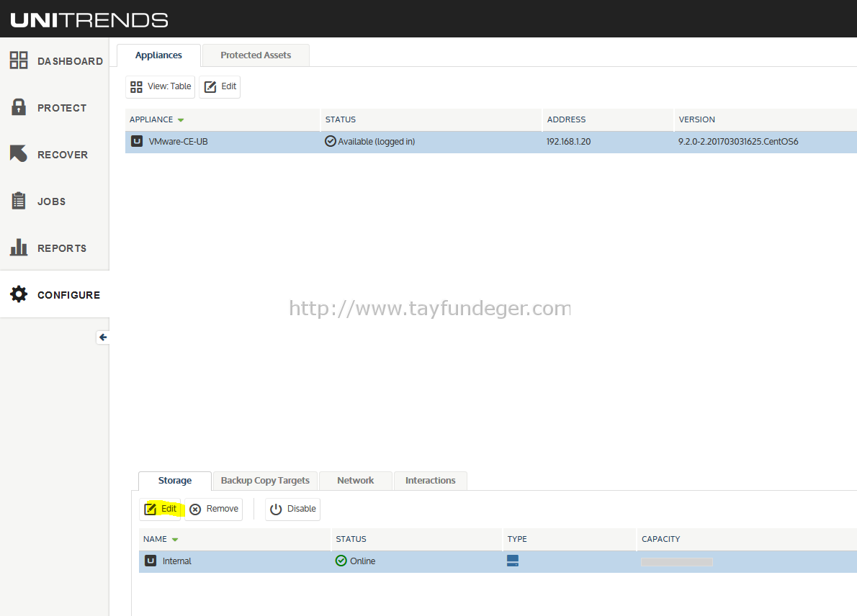The width and height of the screenshot is (857, 616).
Task: Switch to the Network tab
Action: pos(356,481)
